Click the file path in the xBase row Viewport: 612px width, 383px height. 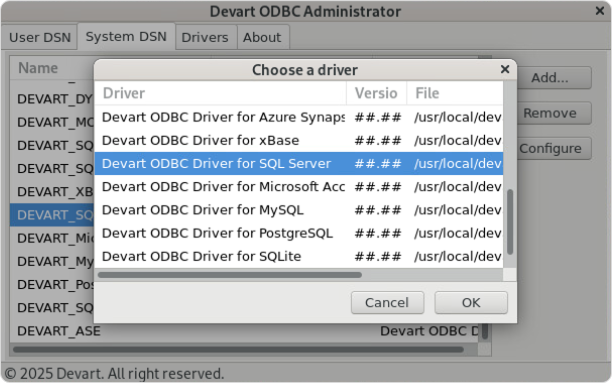tap(458, 141)
